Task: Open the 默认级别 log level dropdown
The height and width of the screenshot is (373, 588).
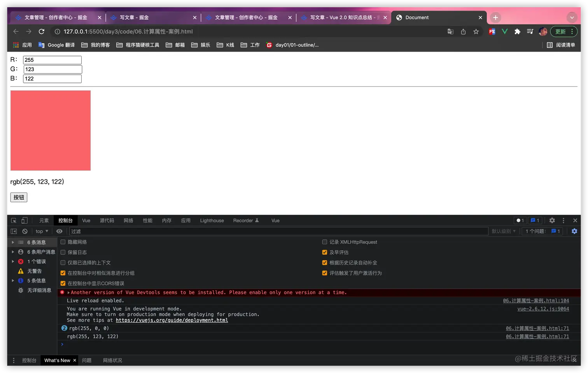Action: click(504, 231)
